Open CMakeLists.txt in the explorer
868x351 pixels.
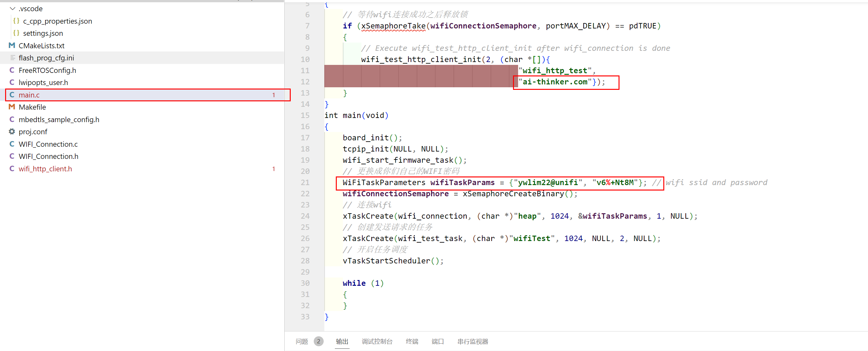coord(42,45)
